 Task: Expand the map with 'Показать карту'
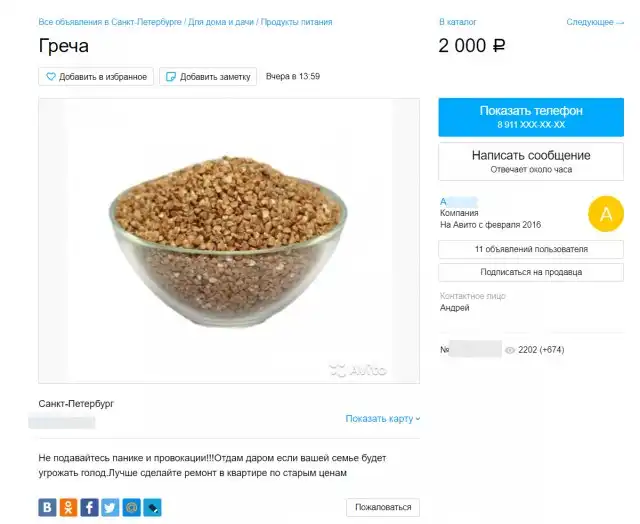pos(383,419)
